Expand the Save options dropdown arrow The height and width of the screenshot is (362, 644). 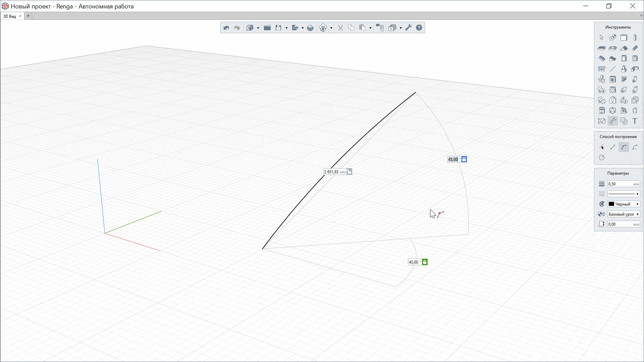pos(286,28)
